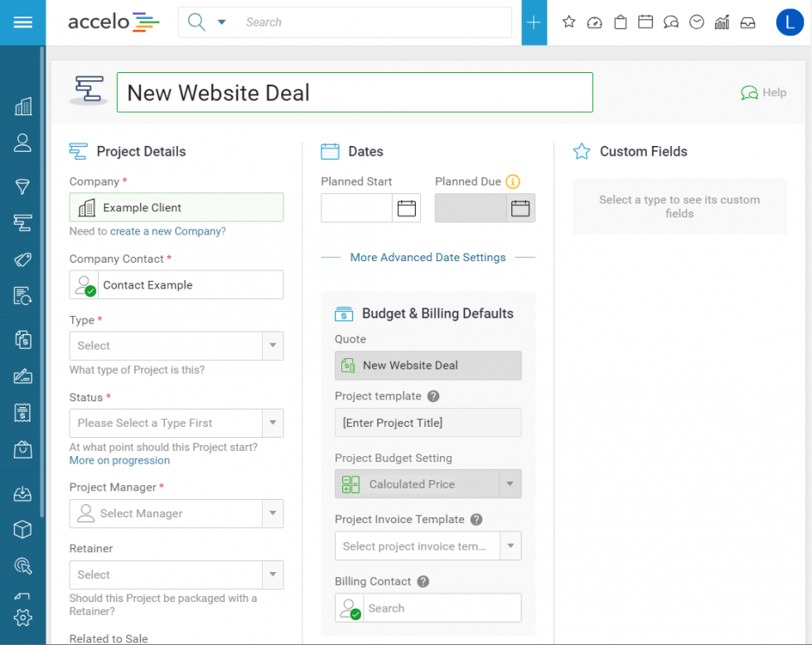
Task: Expand the Type dropdown
Action: pos(272,346)
